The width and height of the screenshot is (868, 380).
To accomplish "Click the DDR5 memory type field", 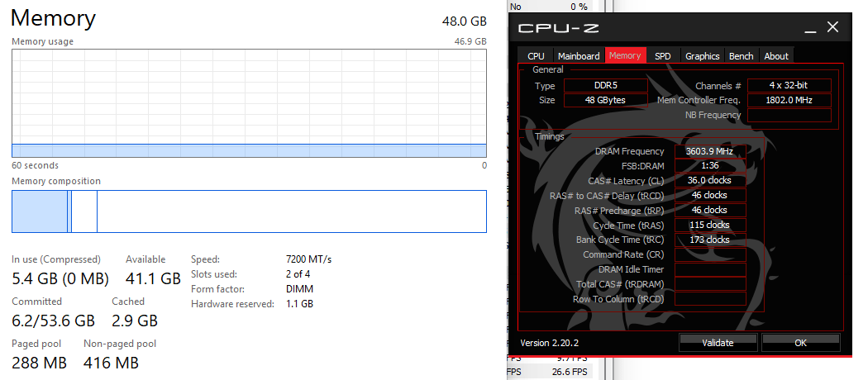I will 606,85.
